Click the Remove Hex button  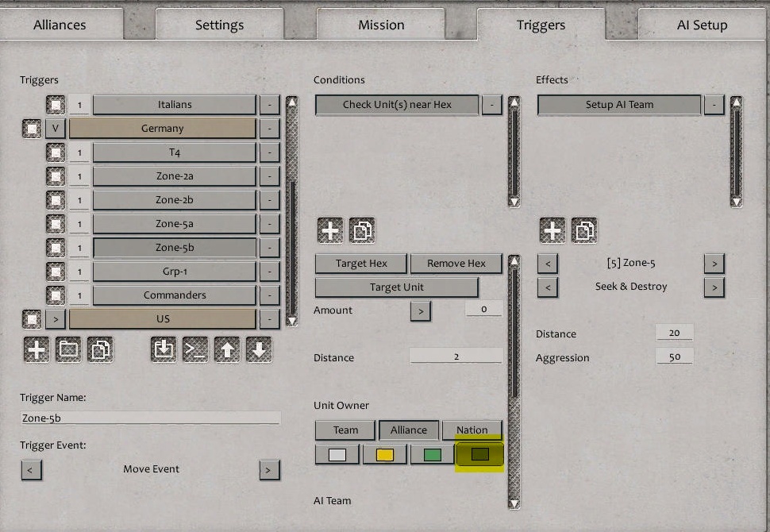(456, 264)
